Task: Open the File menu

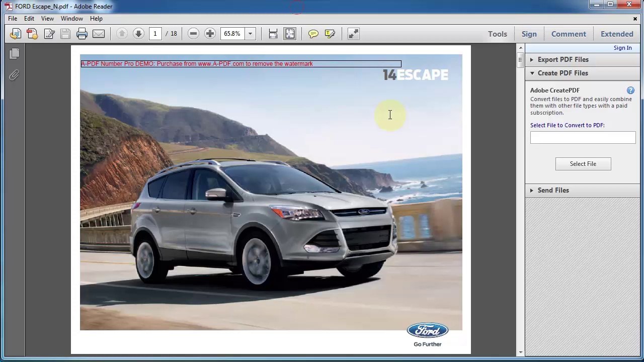Action: pos(13,19)
